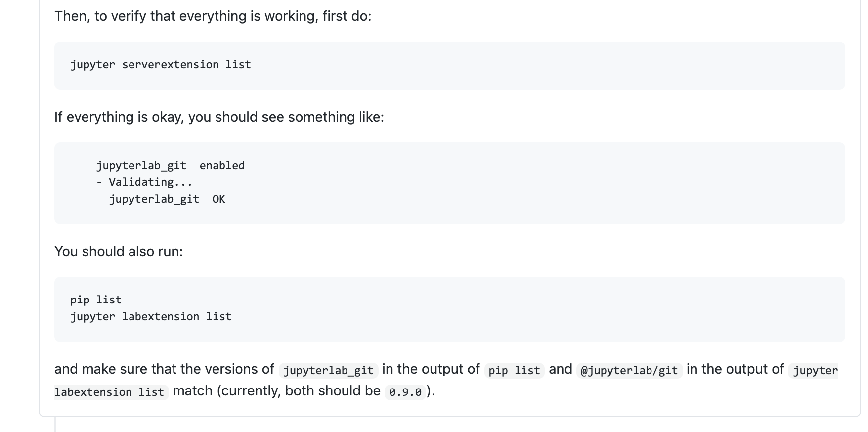This screenshot has height=432, width=868.
Task: Click the 'OK' status text in the output
Action: (x=218, y=199)
